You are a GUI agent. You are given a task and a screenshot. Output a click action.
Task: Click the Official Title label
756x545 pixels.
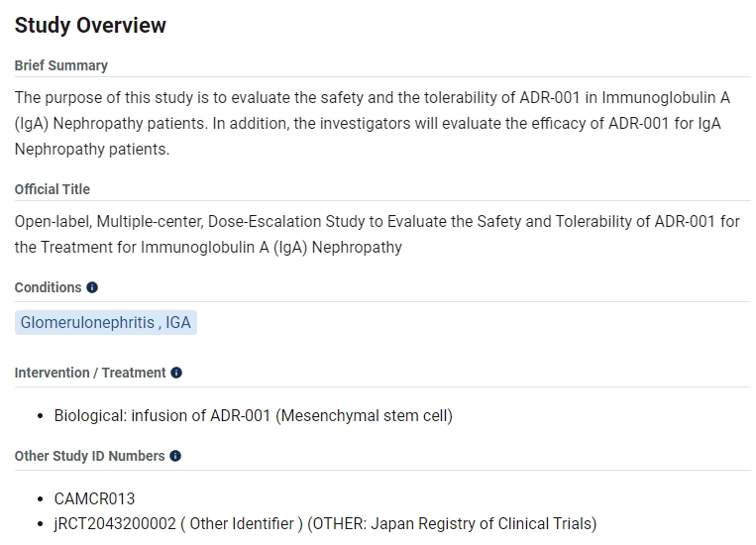point(52,189)
